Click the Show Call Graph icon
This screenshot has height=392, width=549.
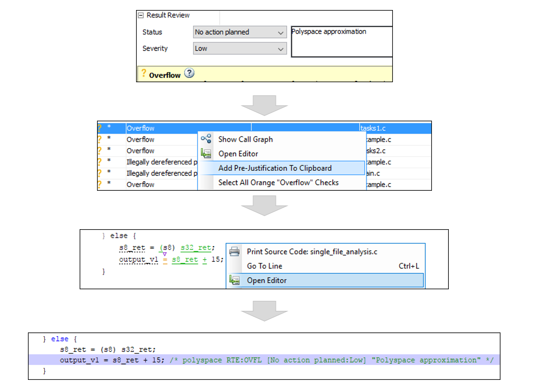[x=206, y=139]
